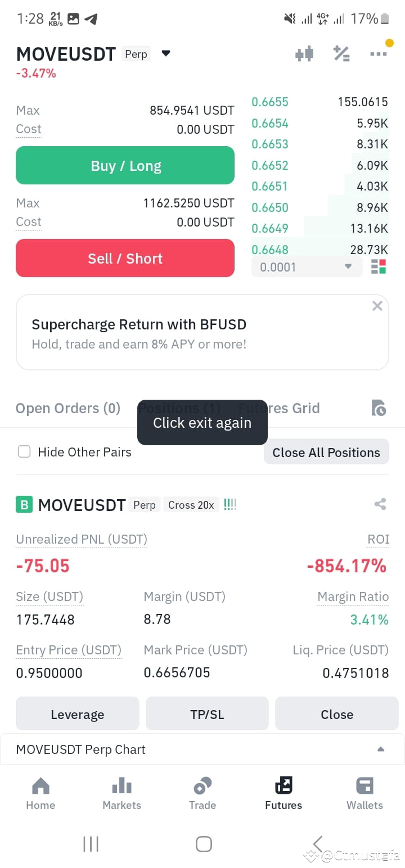Open the Markets tab icon
Image resolution: width=405 pixels, height=868 pixels.
[x=122, y=785]
